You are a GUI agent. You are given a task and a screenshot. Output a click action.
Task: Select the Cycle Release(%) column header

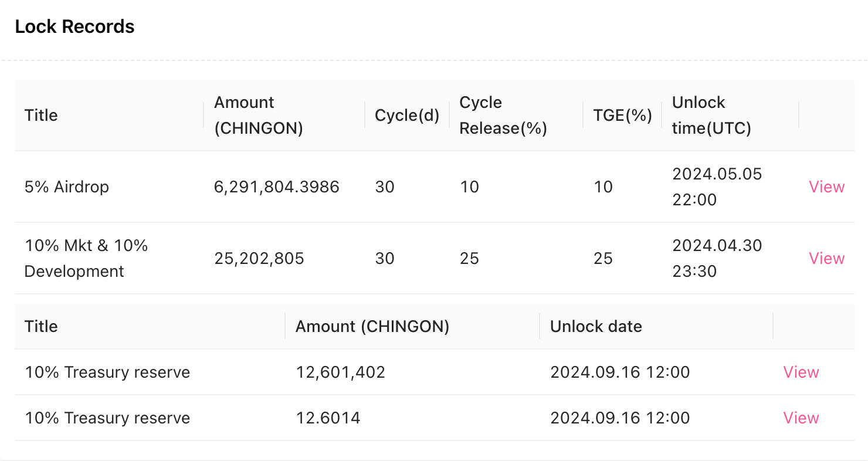pos(503,115)
